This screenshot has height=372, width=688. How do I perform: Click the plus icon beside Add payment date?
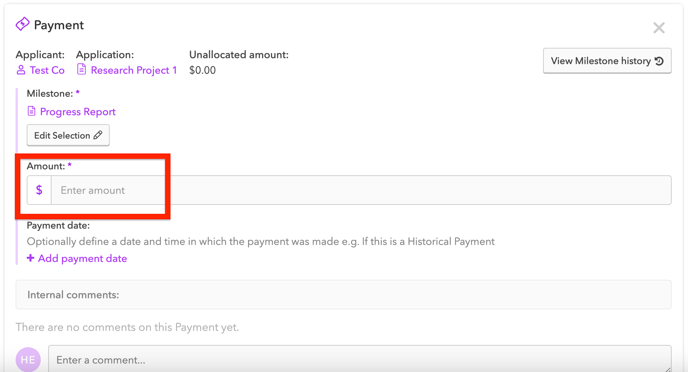(x=30, y=258)
